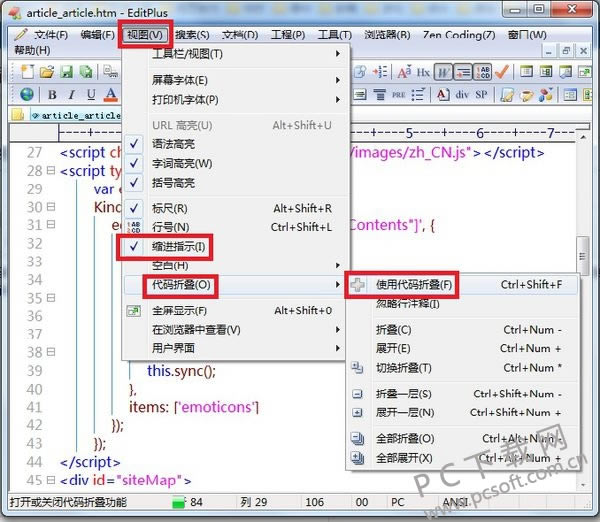Insert a div tag from toolbar

pos(462,95)
